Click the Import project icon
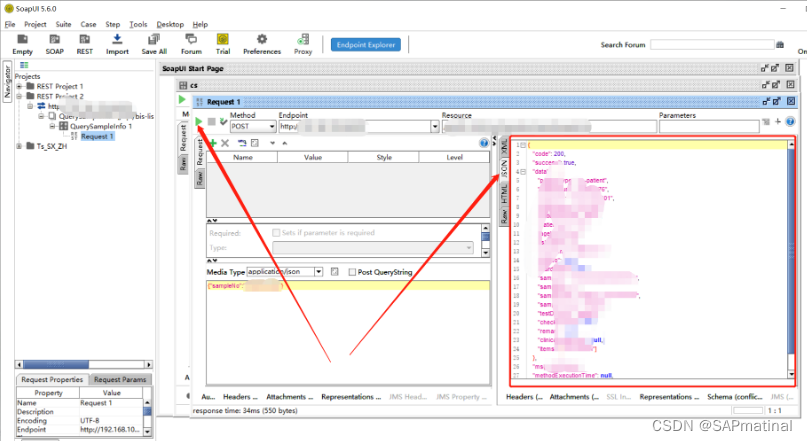This screenshot has width=807, height=441. [x=117, y=44]
